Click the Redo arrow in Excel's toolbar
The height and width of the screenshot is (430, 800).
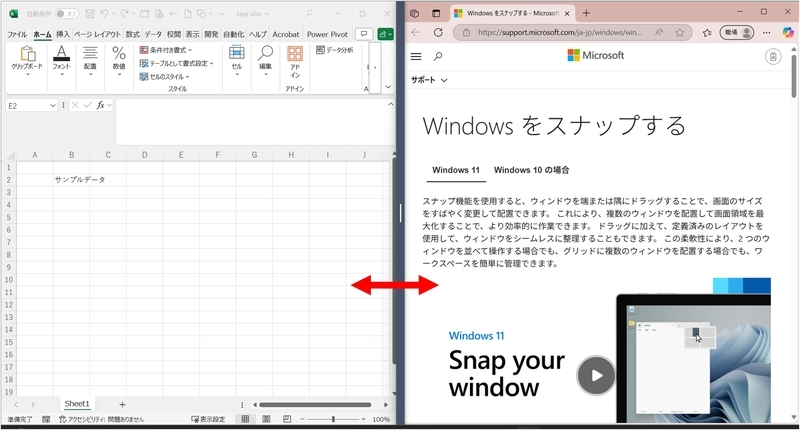(x=124, y=14)
